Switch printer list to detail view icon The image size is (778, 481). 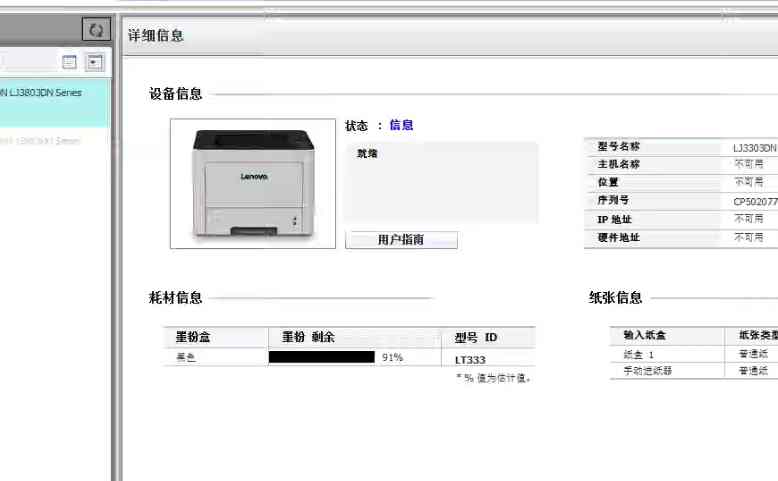pos(94,62)
